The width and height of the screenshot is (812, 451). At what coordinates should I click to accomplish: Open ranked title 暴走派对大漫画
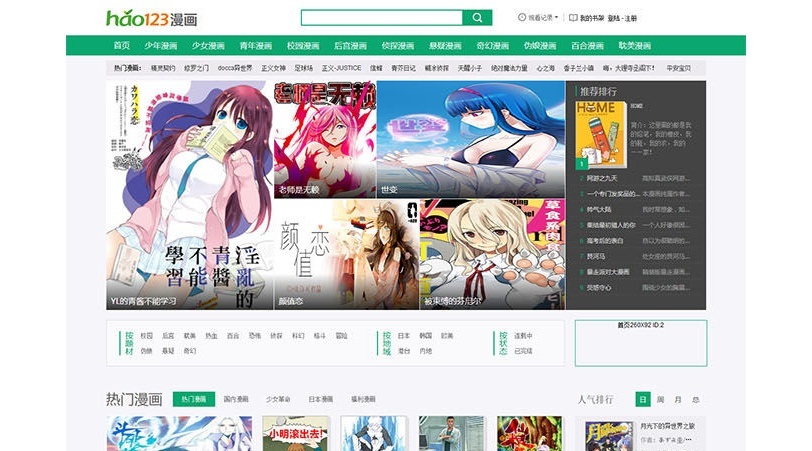click(x=608, y=272)
